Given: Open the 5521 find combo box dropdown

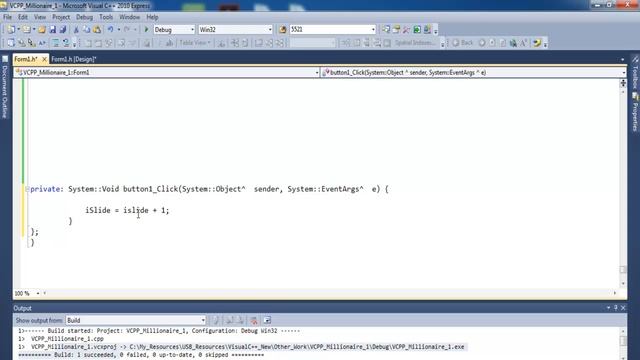Looking at the screenshot, I should click(373, 29).
